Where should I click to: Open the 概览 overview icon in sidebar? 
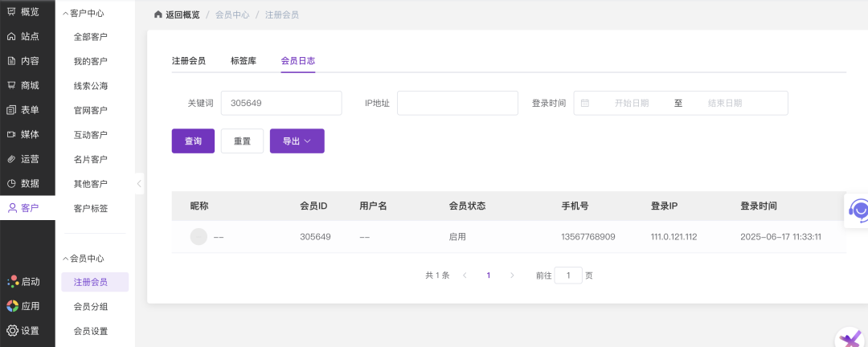(x=12, y=12)
